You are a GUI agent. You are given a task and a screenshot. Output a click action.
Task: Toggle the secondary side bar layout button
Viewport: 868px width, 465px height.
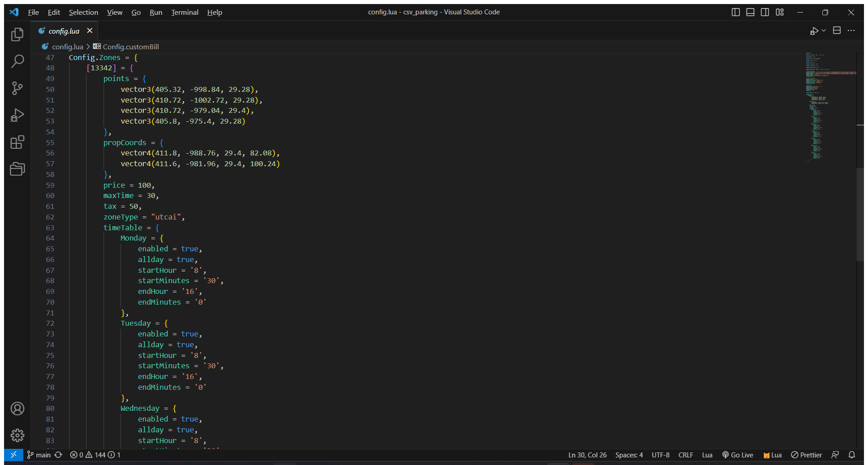pos(765,12)
